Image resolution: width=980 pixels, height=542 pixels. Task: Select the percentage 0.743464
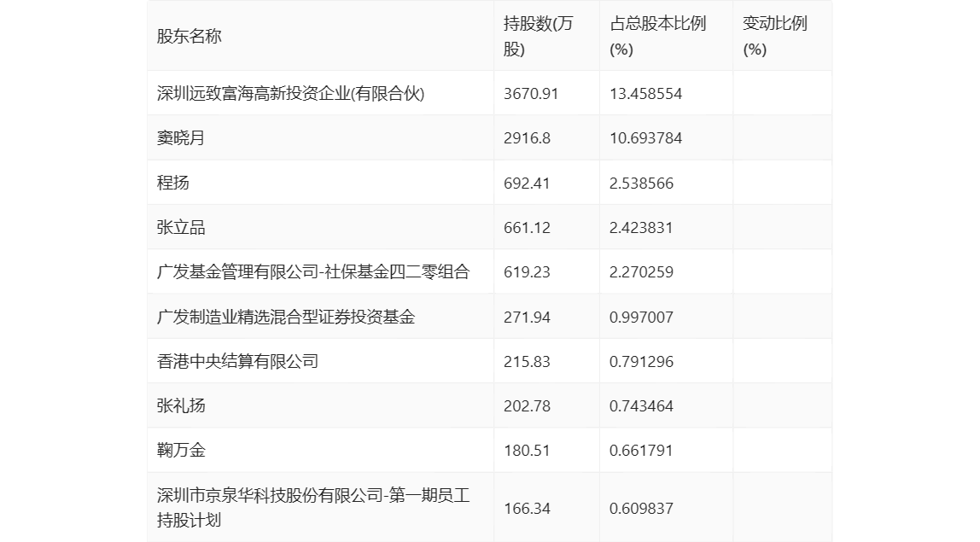641,405
